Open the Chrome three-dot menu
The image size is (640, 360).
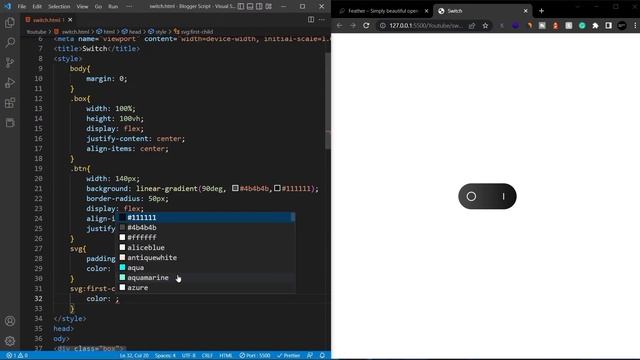coord(635,25)
